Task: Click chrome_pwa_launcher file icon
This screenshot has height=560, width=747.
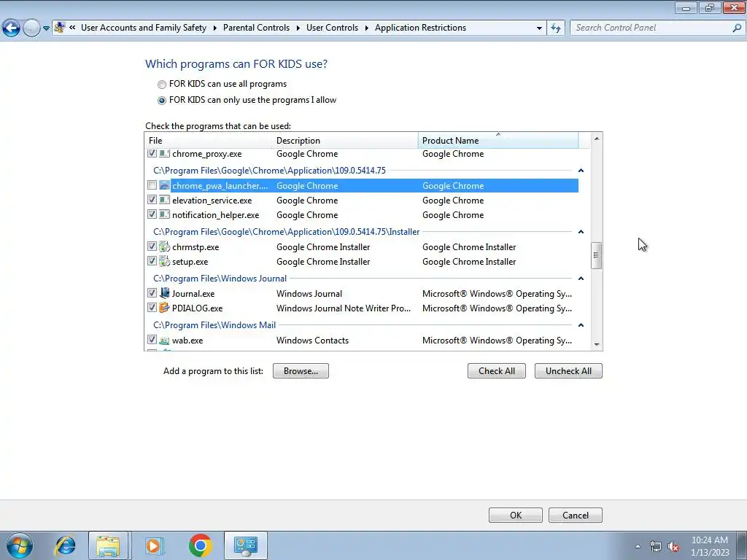Action: [x=164, y=185]
